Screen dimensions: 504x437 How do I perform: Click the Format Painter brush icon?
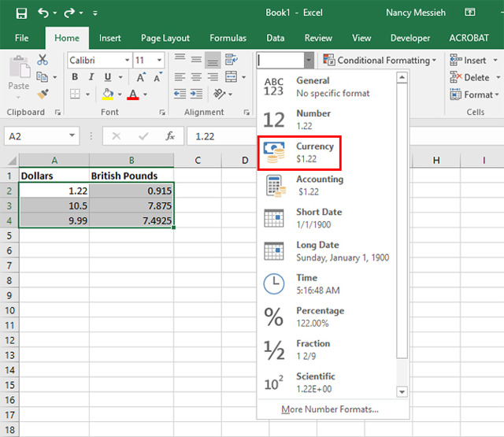click(43, 93)
